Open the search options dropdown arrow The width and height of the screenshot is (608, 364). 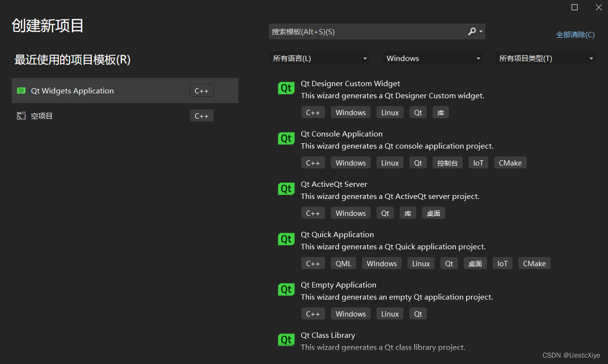click(481, 31)
